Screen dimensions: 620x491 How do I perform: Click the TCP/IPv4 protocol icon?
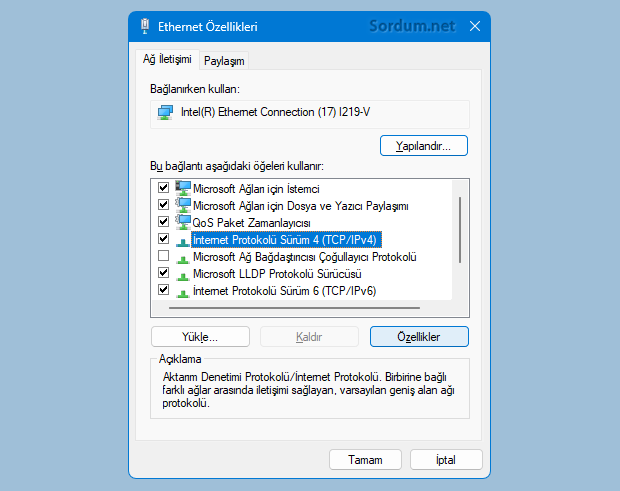pos(183,242)
